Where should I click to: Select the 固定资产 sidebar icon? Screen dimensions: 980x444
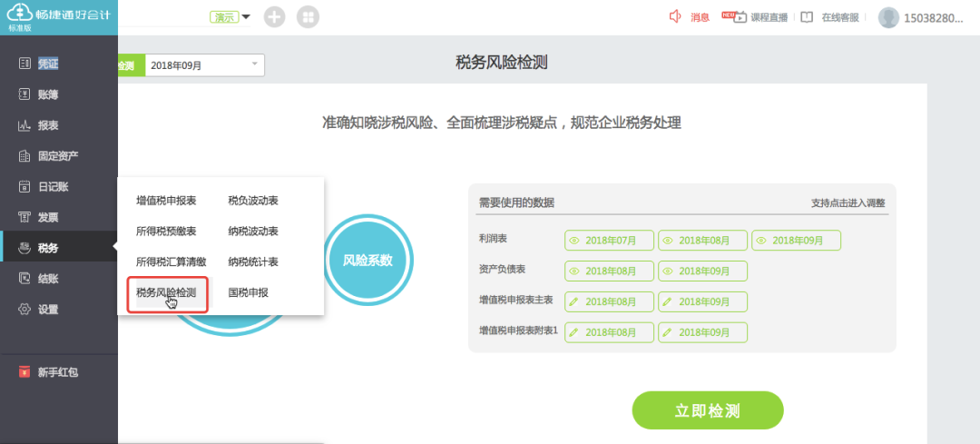(x=24, y=156)
